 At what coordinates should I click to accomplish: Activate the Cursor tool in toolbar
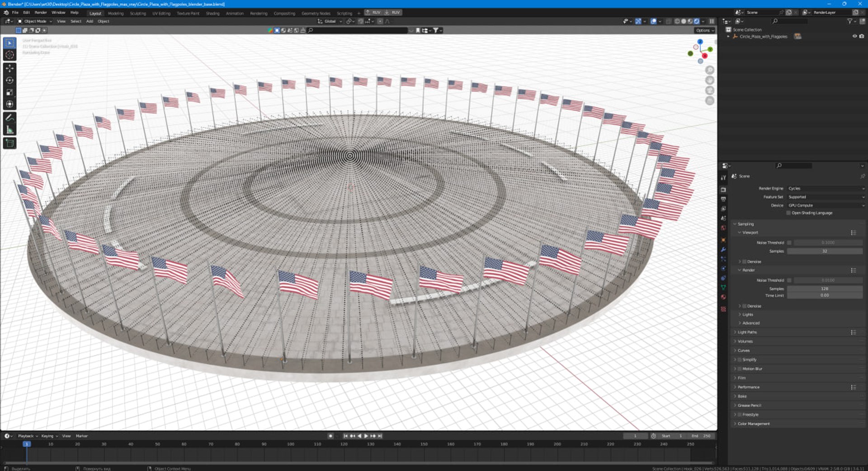coord(9,55)
